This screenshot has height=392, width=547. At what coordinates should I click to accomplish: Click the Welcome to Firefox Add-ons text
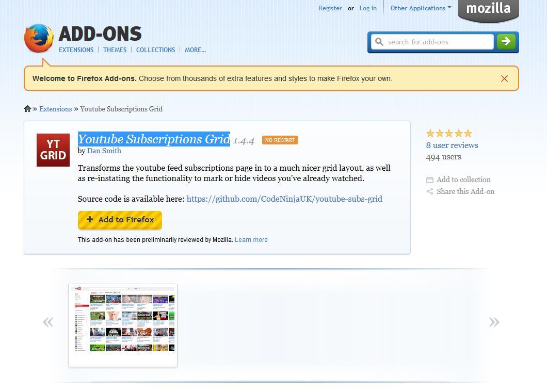pyautogui.click(x=84, y=78)
